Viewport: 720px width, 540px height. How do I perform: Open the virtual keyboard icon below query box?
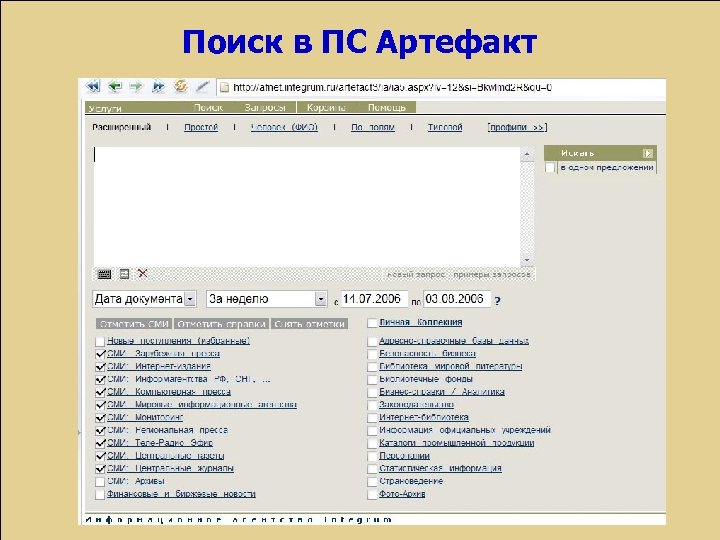(x=104, y=274)
